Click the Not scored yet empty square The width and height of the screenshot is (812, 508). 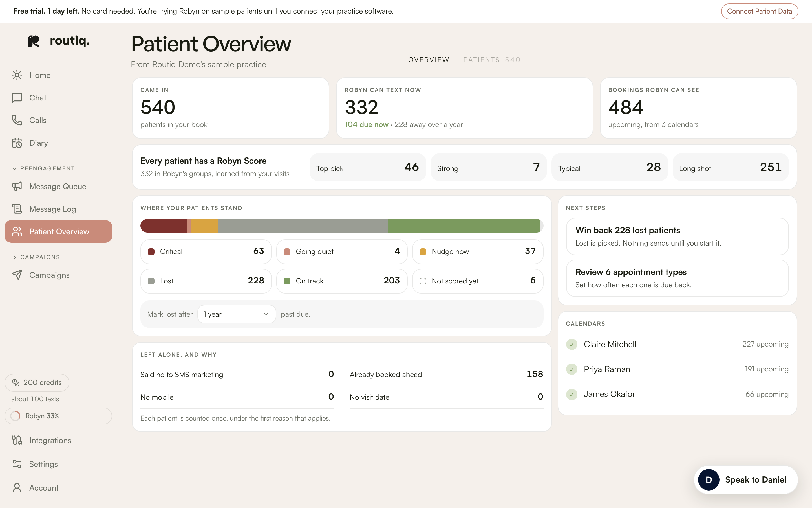tap(423, 281)
